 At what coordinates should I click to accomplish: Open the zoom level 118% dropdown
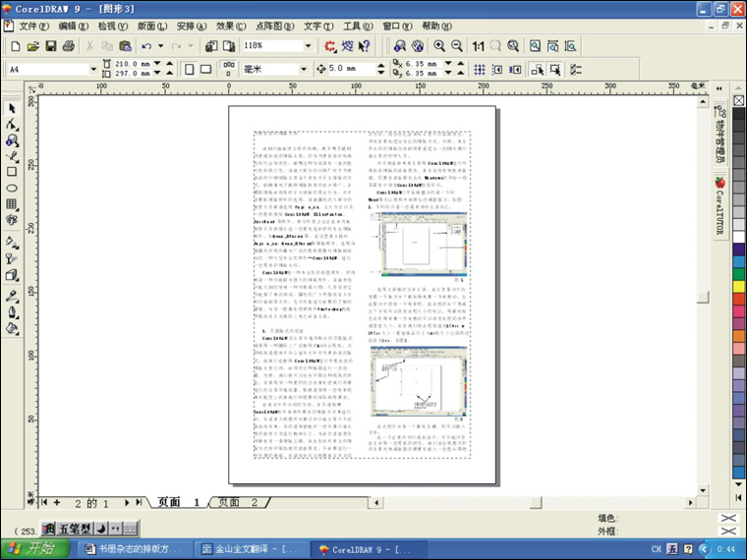pyautogui.click(x=309, y=46)
